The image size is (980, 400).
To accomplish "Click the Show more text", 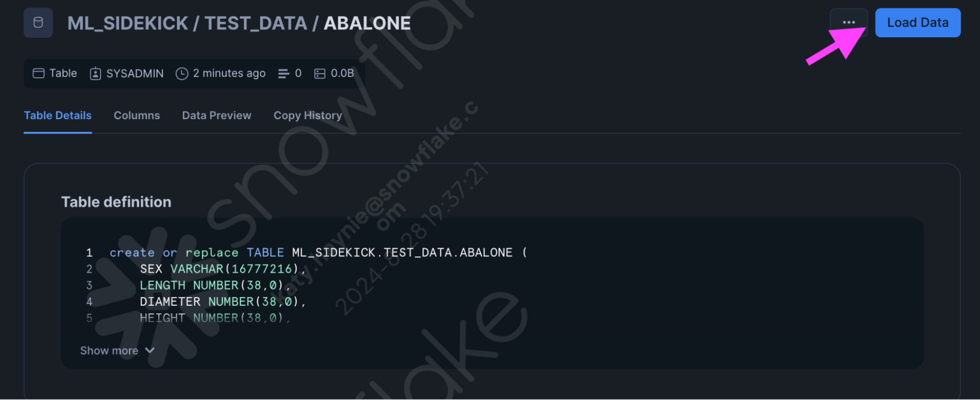I will tap(109, 350).
